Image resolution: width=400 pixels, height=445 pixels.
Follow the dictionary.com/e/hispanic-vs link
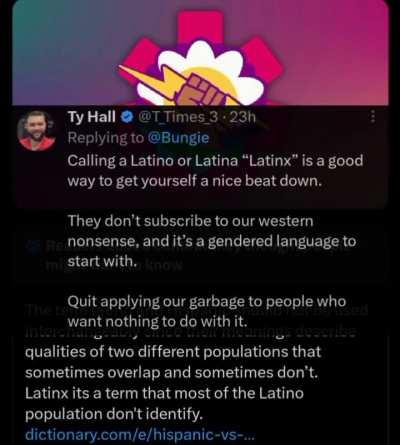click(140, 435)
